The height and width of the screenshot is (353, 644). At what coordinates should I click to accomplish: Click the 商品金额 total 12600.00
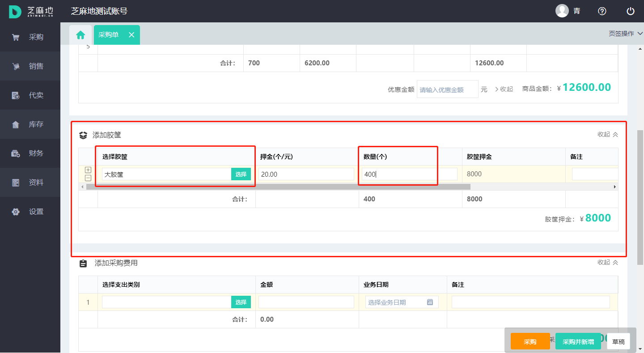(587, 87)
